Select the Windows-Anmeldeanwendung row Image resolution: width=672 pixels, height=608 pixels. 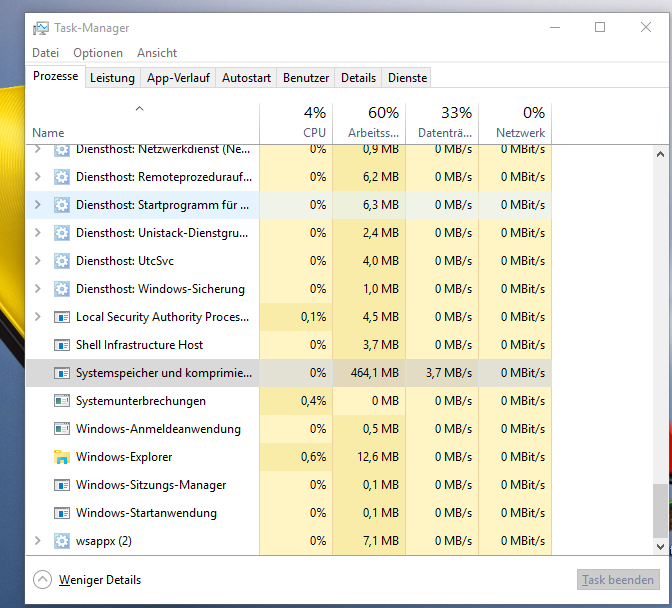point(289,429)
